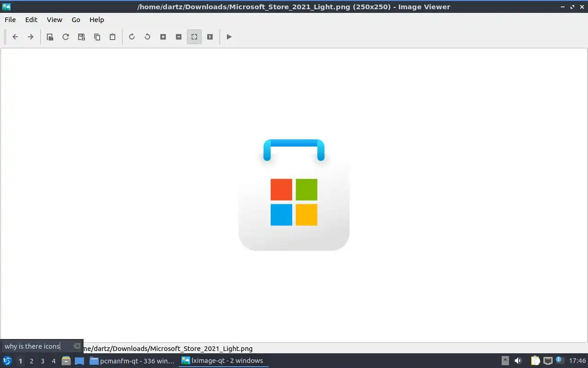Click the Image Viewer title bar app icon
The height and width of the screenshot is (368, 588).
[x=6, y=6]
